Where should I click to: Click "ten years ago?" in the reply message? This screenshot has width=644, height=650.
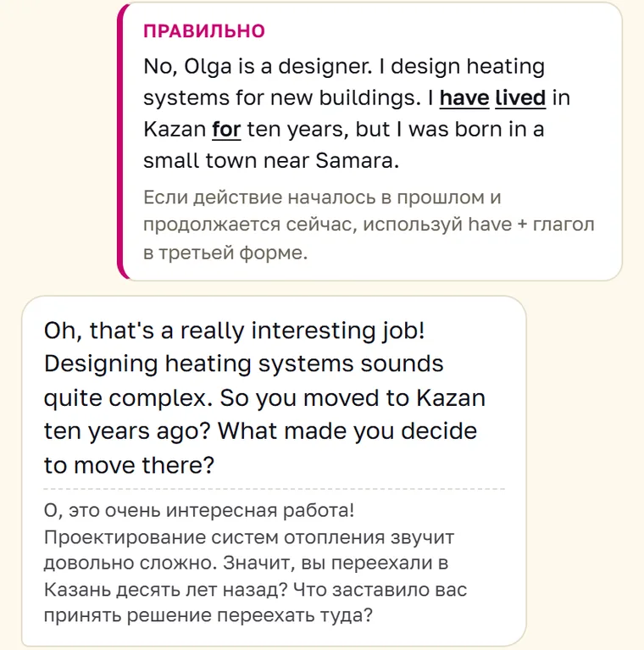(128, 431)
